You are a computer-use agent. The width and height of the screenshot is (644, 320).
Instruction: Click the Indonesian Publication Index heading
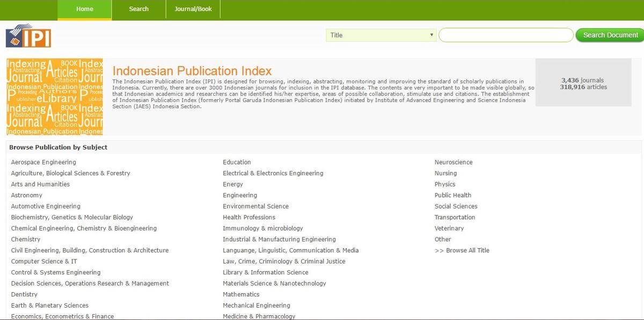click(192, 71)
